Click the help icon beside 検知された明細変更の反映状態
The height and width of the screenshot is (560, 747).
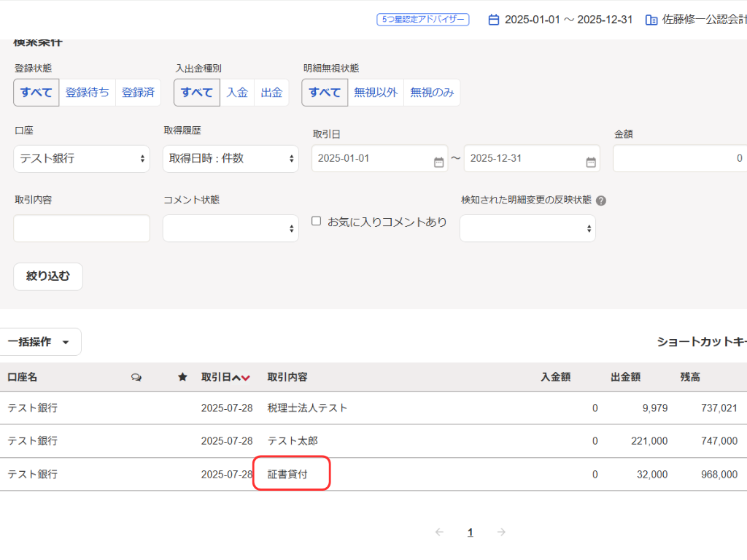[x=601, y=201]
